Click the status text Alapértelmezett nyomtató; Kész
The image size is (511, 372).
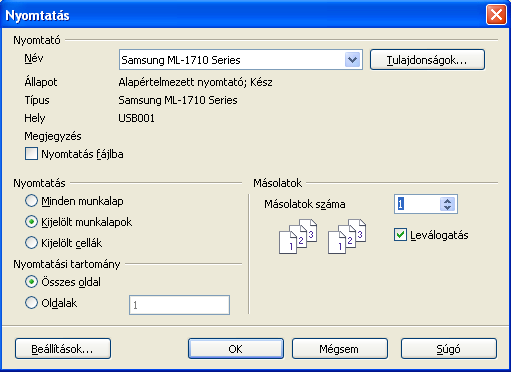195,82
